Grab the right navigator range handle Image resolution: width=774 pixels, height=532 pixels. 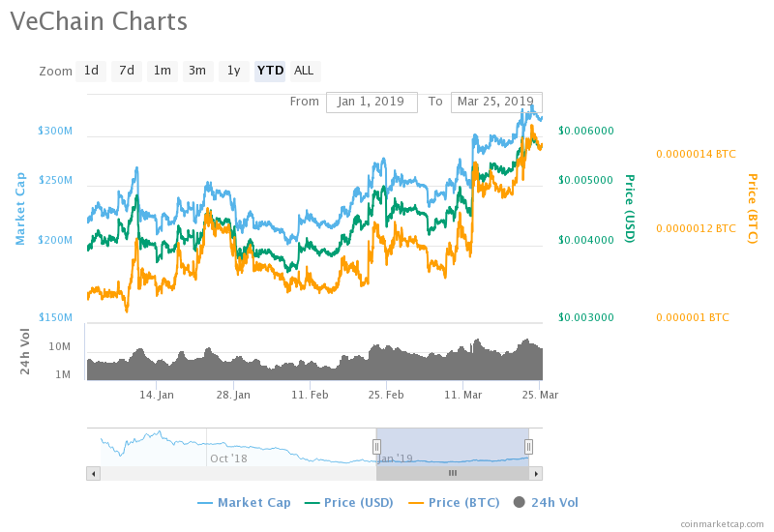528,447
